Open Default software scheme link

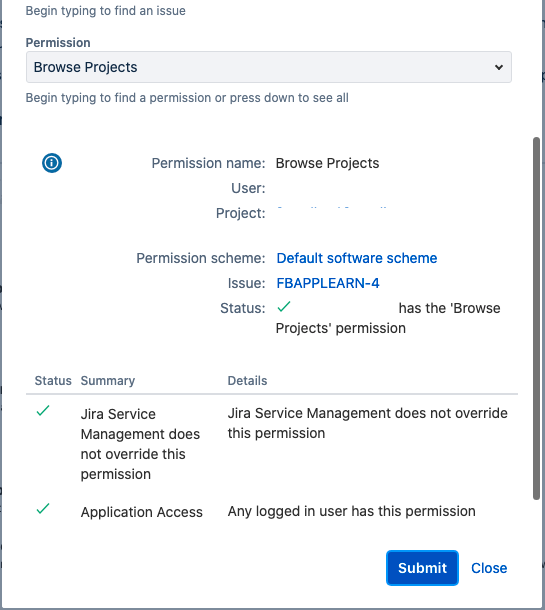point(357,258)
